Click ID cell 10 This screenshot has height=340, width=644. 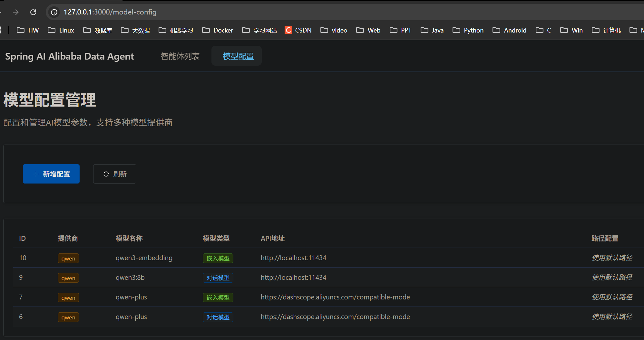click(23, 258)
